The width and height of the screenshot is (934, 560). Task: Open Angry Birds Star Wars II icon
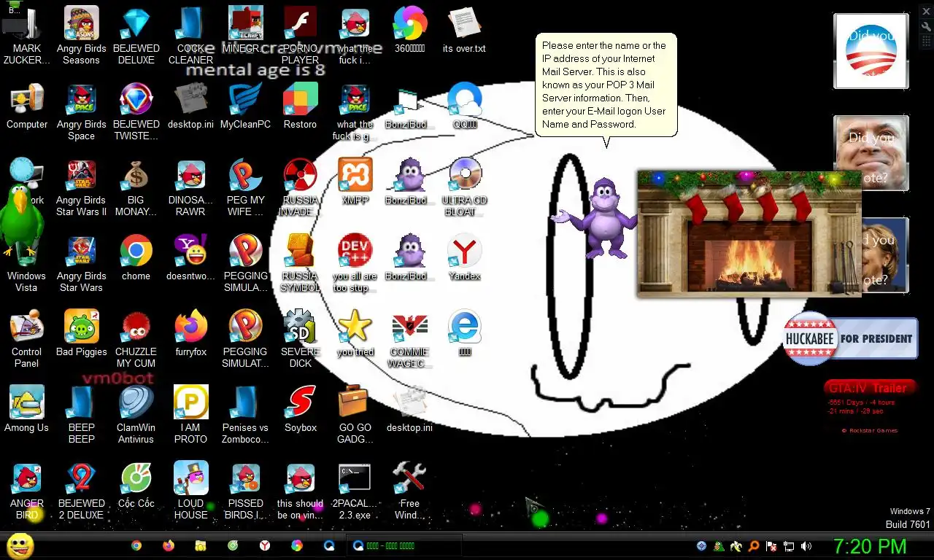[82, 187]
